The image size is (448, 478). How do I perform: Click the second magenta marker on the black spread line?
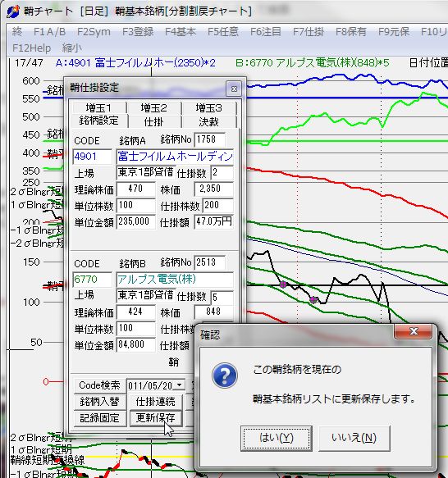click(x=313, y=300)
